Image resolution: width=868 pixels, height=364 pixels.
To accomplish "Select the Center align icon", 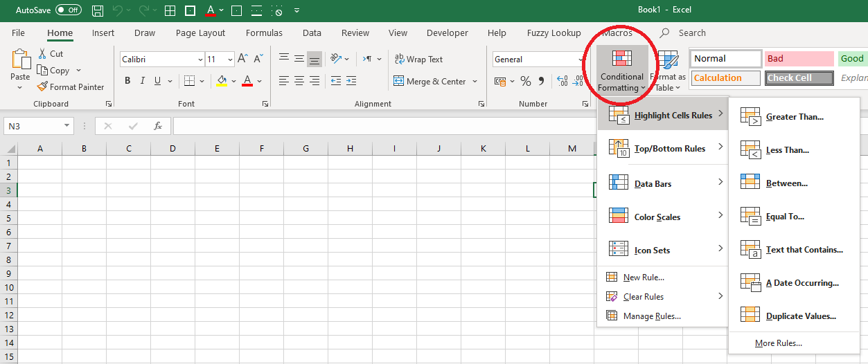I will [x=299, y=81].
